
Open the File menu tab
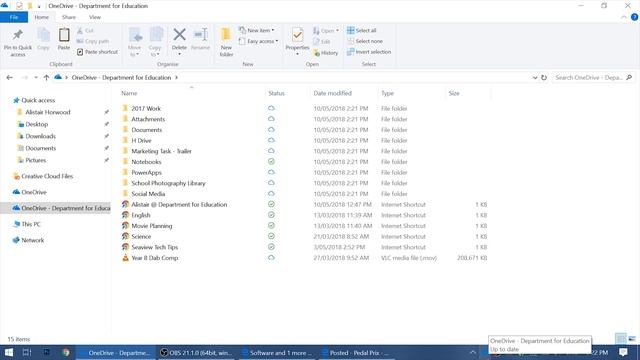(14, 17)
